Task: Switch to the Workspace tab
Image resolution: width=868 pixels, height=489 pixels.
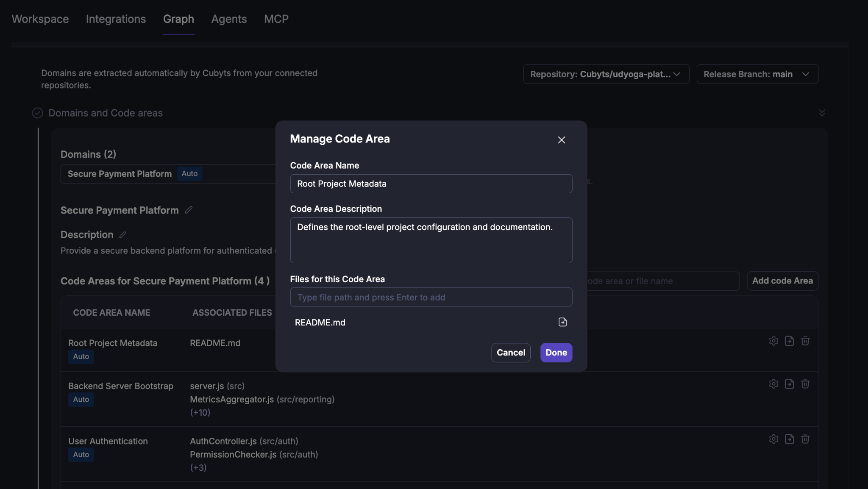Action: coord(40,19)
